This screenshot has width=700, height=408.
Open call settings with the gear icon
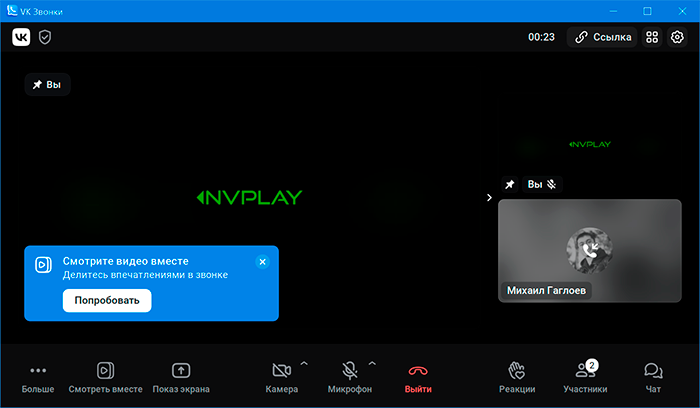click(677, 37)
